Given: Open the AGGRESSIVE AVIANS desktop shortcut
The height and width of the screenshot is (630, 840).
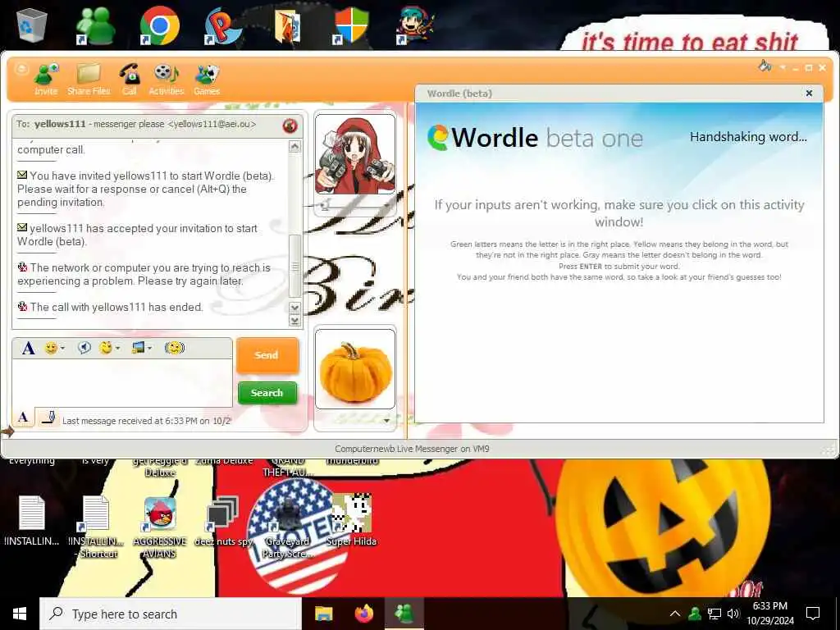Looking at the screenshot, I should [x=160, y=527].
